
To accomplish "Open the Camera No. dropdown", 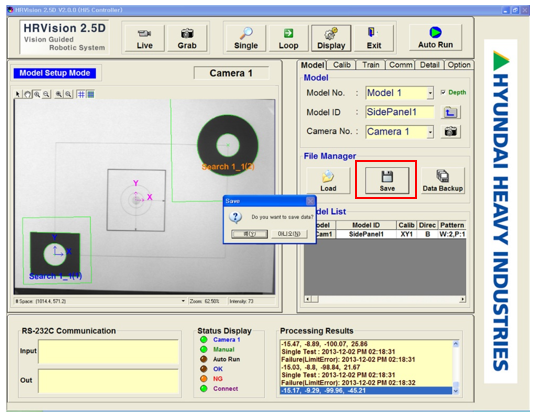I will [x=430, y=132].
